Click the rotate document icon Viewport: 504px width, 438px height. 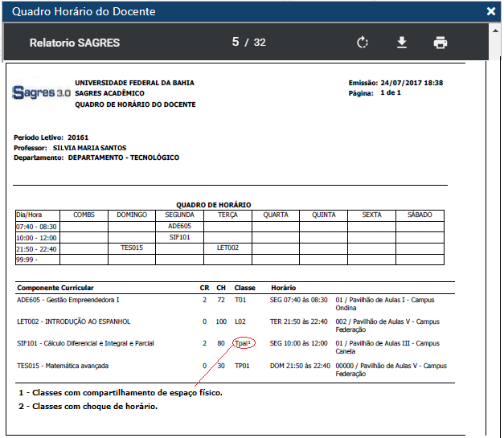tap(363, 43)
